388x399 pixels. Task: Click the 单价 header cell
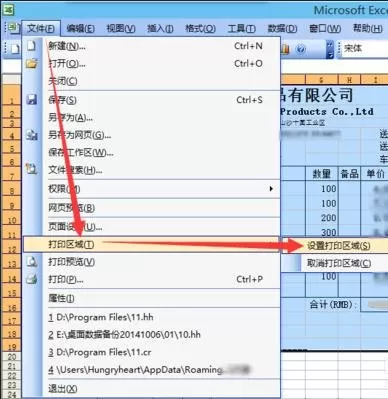[x=375, y=174]
